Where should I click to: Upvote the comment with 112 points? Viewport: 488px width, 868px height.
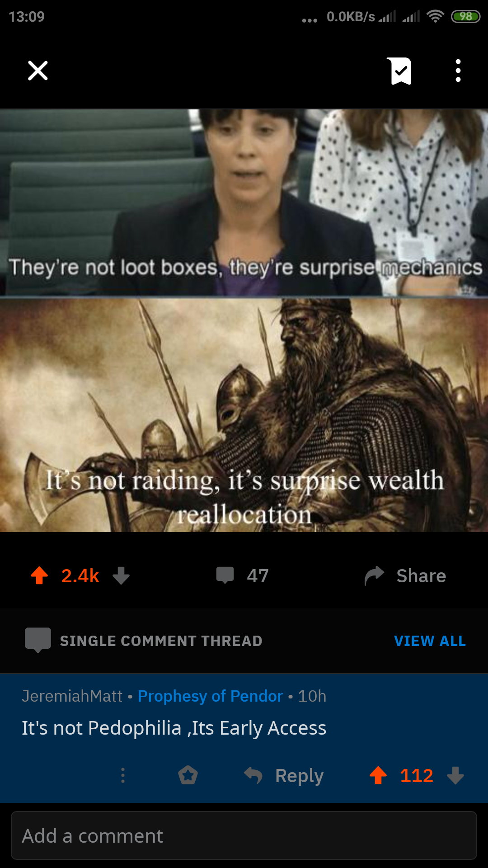click(x=378, y=775)
